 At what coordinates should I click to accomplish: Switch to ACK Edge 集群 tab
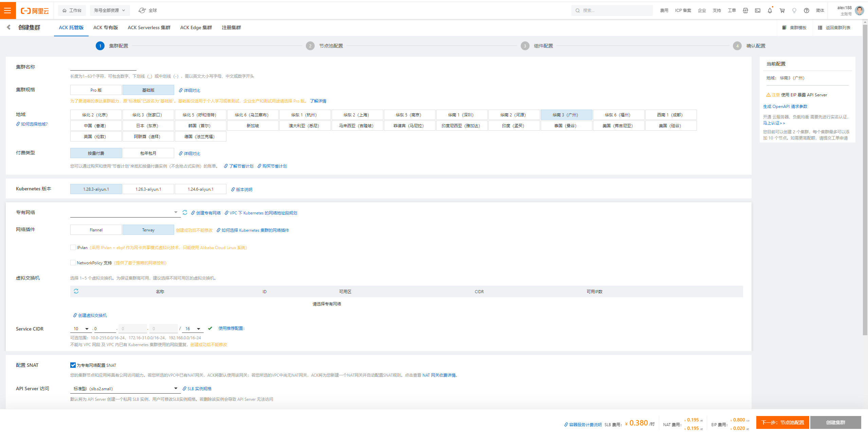click(x=196, y=27)
